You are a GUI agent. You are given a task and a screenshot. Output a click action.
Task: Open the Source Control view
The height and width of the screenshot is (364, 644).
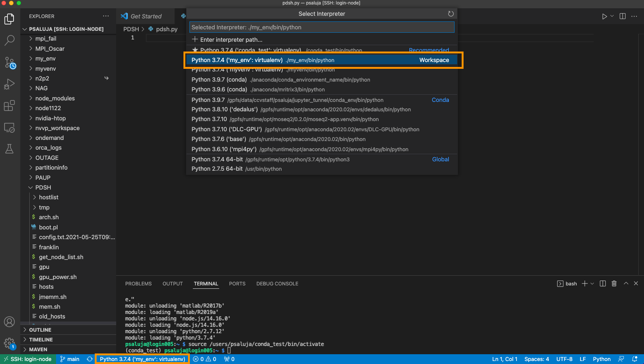(x=9, y=62)
